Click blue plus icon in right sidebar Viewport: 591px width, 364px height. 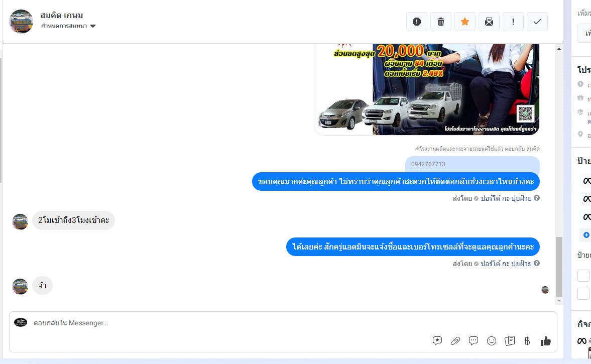tap(586, 235)
